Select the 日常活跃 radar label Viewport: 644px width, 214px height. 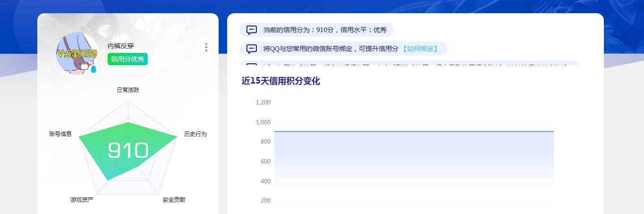pos(128,90)
